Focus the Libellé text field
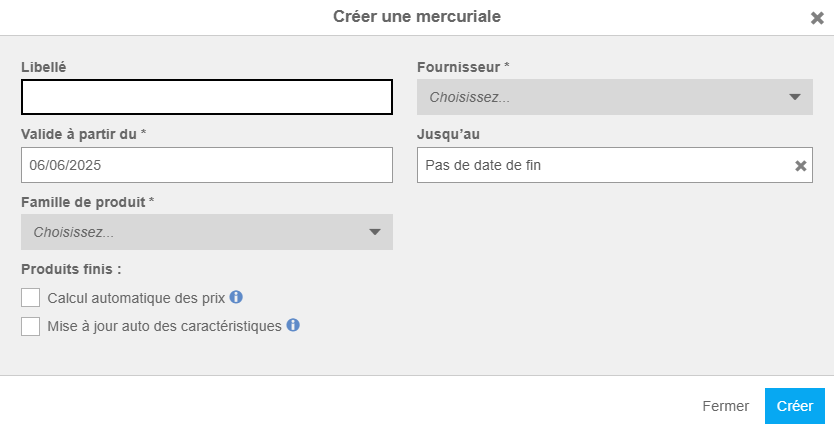The width and height of the screenshot is (834, 432). (x=206, y=97)
